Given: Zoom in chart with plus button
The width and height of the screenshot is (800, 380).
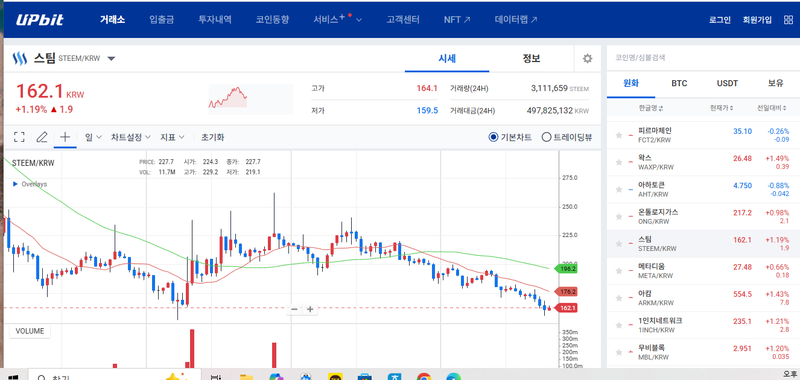Looking at the screenshot, I should tap(310, 309).
